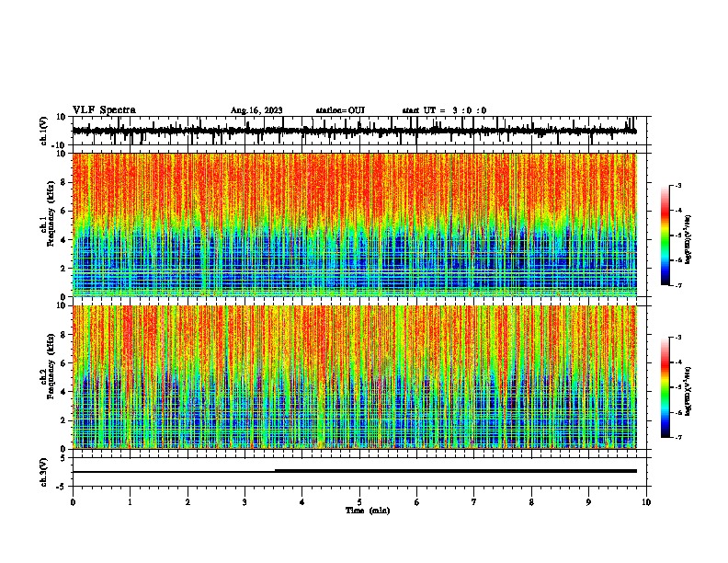The height and width of the screenshot is (563, 728).
Task: Click the '2' tick on the time axis
Action: (188, 502)
